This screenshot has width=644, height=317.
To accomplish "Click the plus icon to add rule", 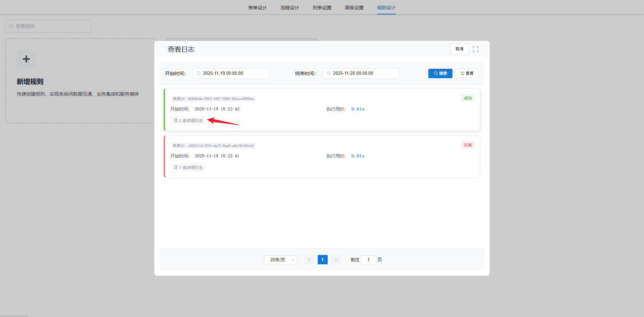I will click(x=26, y=59).
